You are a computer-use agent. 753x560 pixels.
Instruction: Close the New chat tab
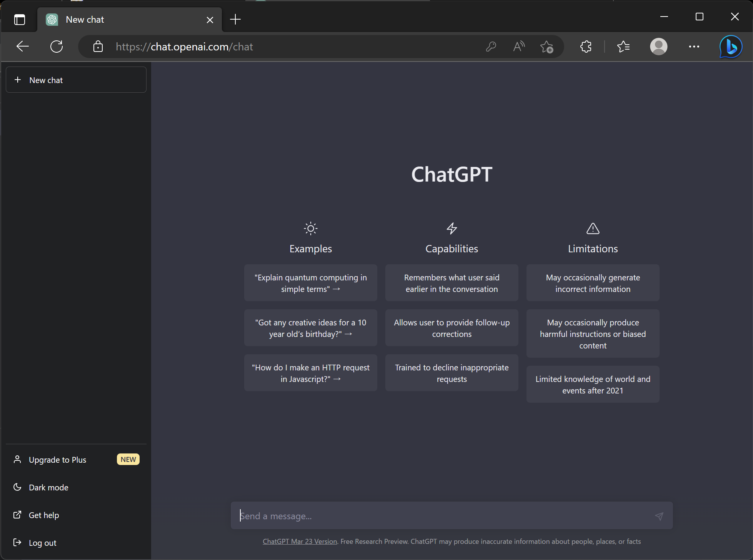[210, 20]
